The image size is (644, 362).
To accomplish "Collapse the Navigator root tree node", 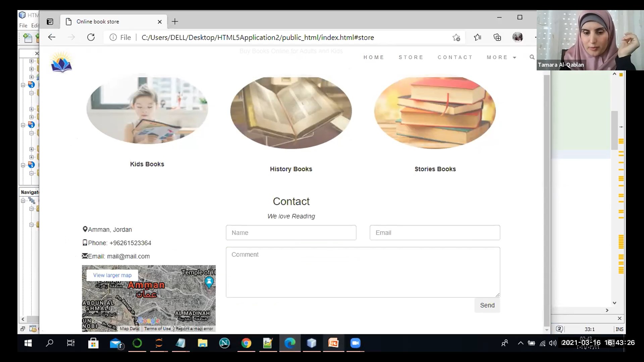I will 23,201.
